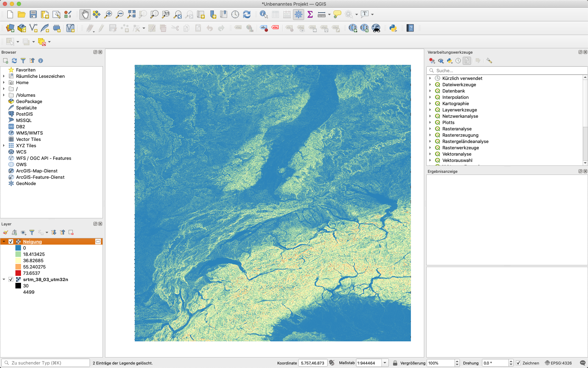Click the Refresh map canvas icon

[247, 14]
